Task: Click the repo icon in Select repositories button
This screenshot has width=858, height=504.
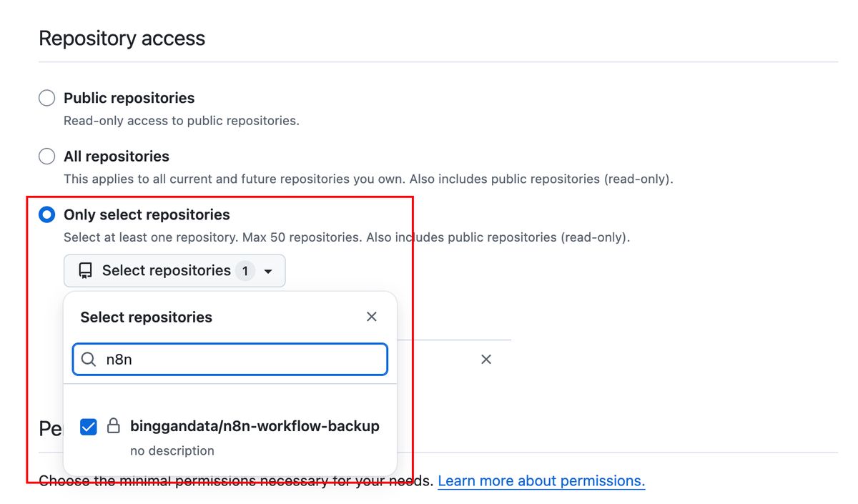Action: point(86,271)
